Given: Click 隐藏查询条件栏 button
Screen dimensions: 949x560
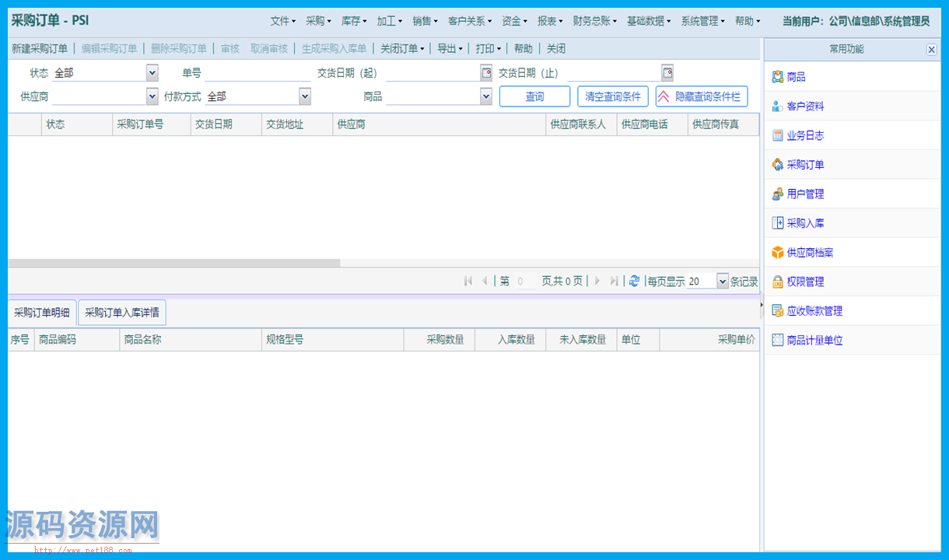Looking at the screenshot, I should [702, 96].
